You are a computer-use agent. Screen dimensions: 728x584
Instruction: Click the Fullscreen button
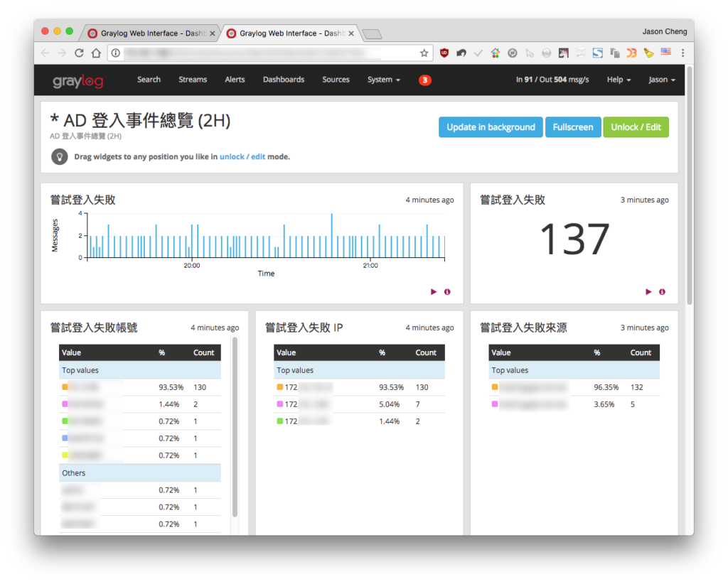pyautogui.click(x=573, y=127)
